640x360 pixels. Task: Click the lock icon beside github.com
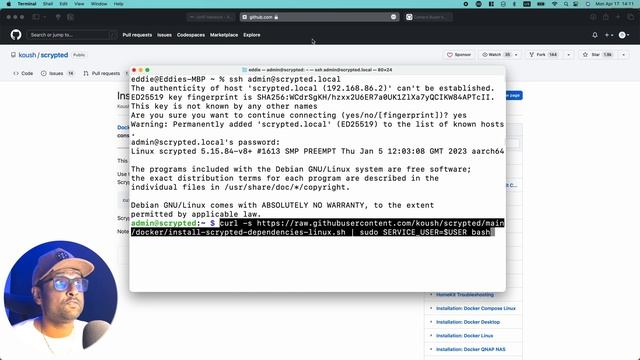(x=276, y=17)
